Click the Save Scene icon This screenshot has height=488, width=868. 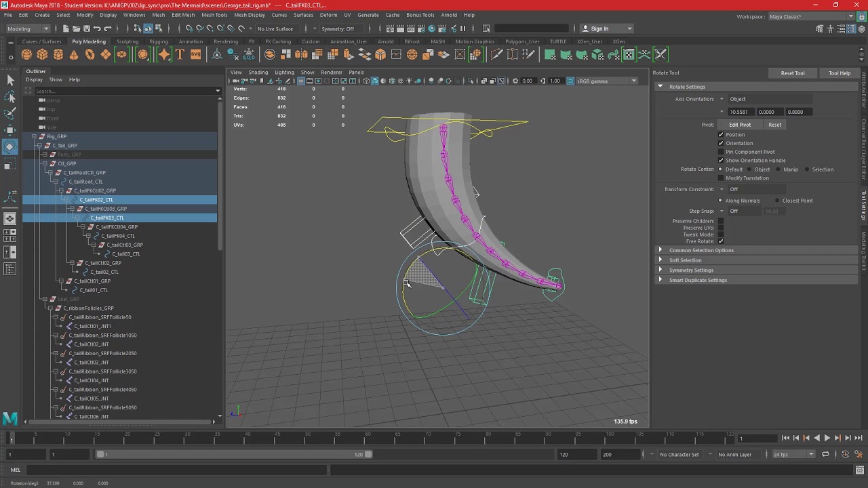point(87,28)
